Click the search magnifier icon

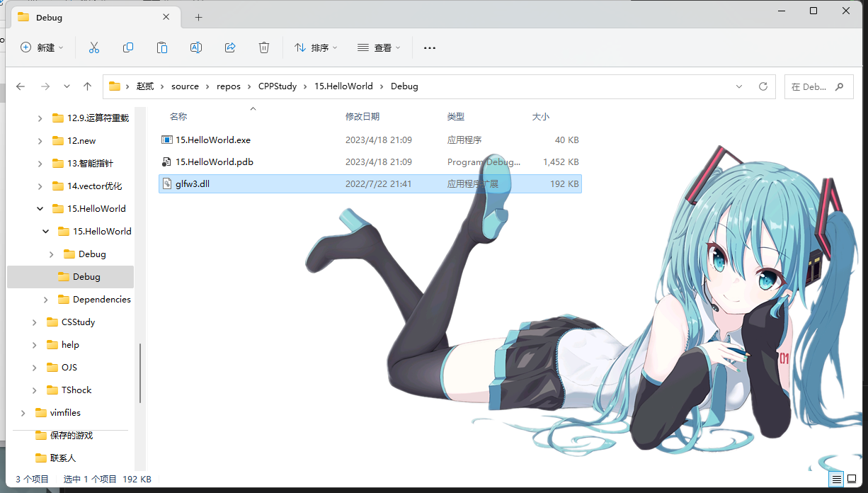(x=839, y=86)
